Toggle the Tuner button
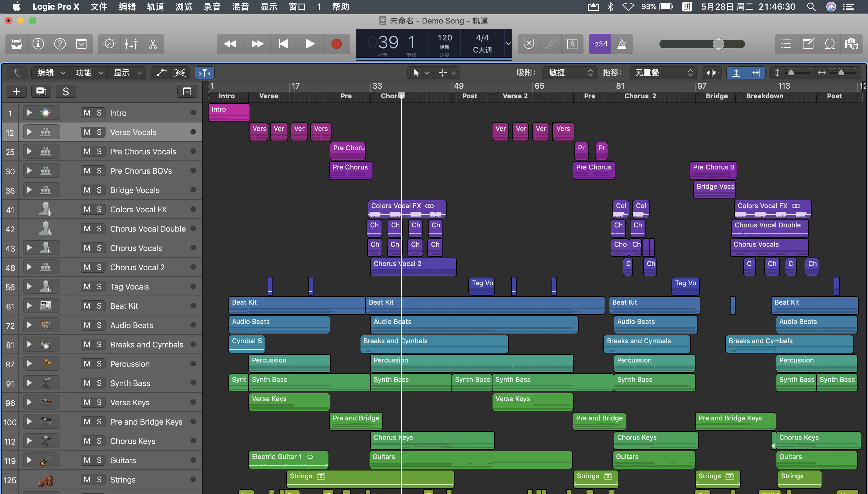This screenshot has height=494, width=868. click(551, 44)
